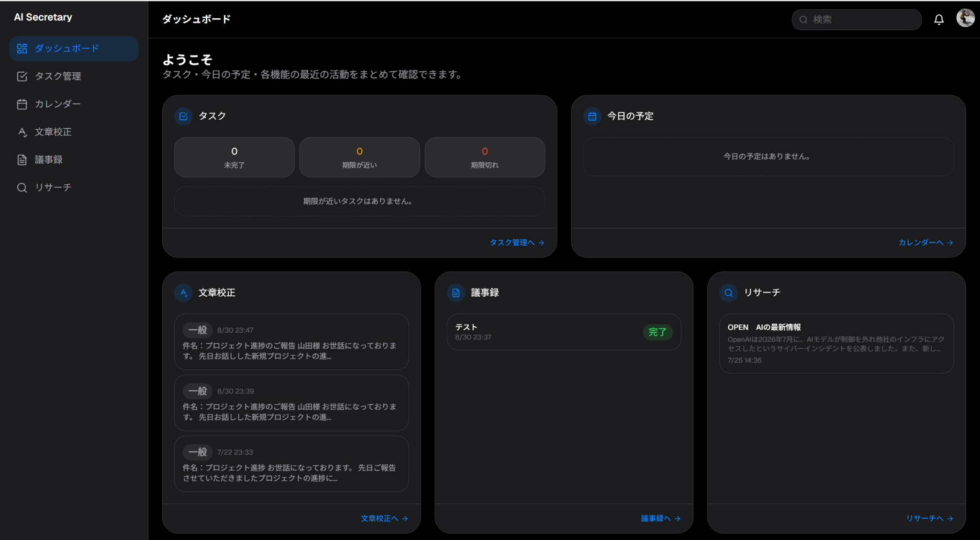This screenshot has height=540, width=980.
Task: Click the 文章校正 card header icon
Action: (x=183, y=292)
